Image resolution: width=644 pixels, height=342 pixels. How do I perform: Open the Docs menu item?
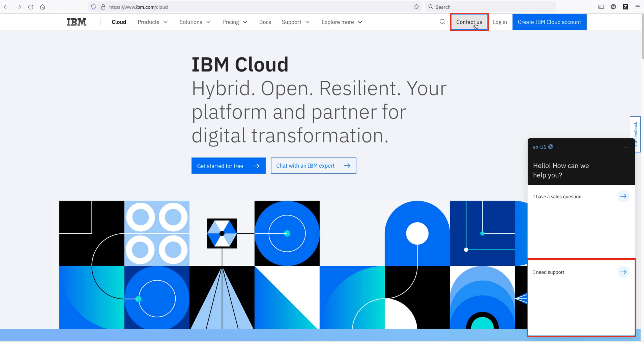[265, 22]
